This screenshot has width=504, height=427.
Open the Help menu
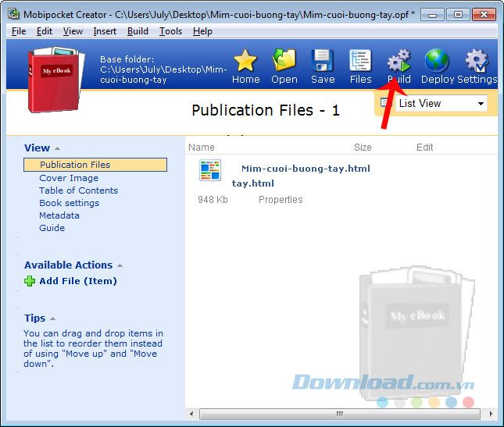[202, 31]
